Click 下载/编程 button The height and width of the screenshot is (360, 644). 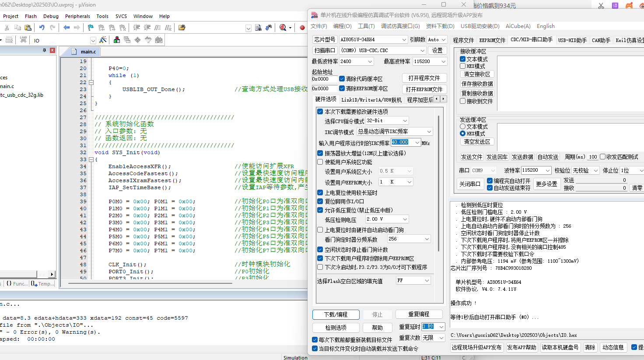pos(336,314)
